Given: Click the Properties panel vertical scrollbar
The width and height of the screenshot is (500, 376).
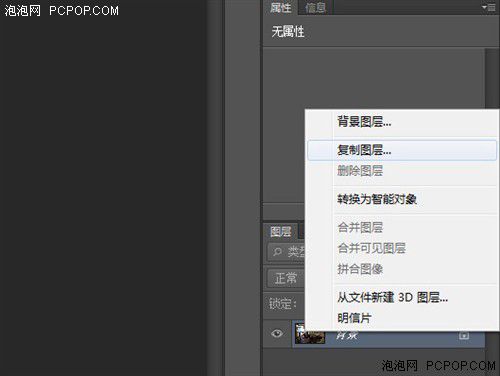Looking at the screenshot, I should [492, 78].
